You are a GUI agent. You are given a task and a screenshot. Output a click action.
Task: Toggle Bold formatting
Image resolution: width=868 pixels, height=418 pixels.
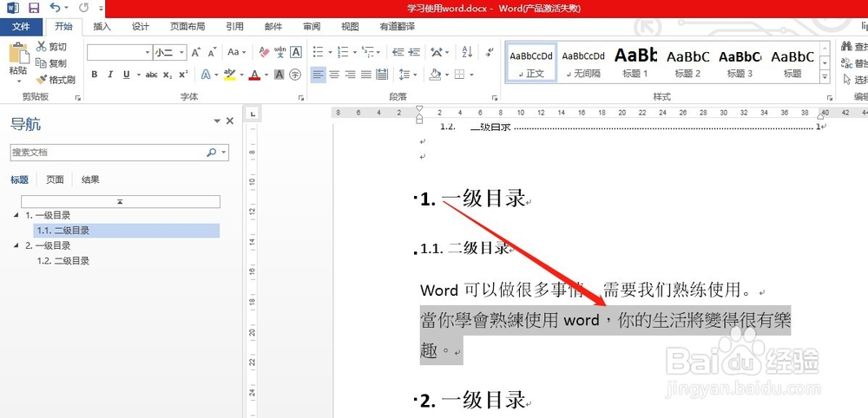pos(95,74)
